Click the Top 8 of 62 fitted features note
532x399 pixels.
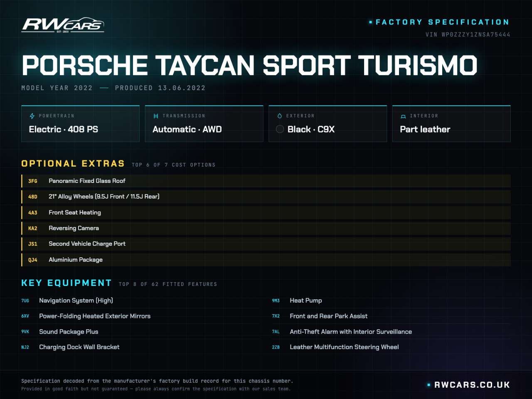(x=168, y=284)
